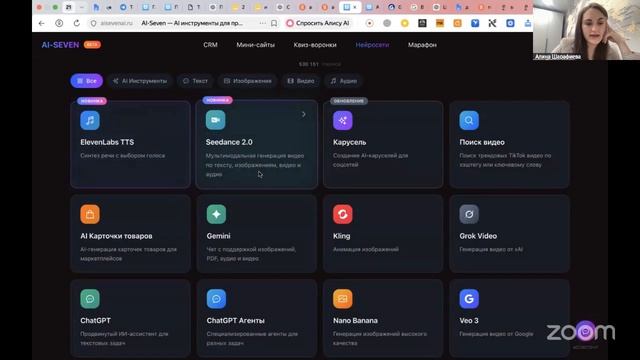This screenshot has height=360, width=640.
Task: Click the AI Карточки товаров bag icon
Action: [90, 214]
